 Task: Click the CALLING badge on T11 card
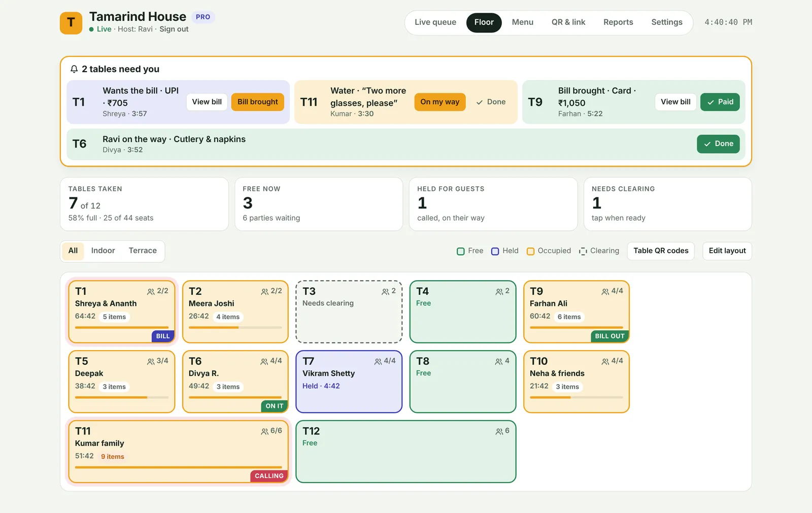[x=269, y=476]
